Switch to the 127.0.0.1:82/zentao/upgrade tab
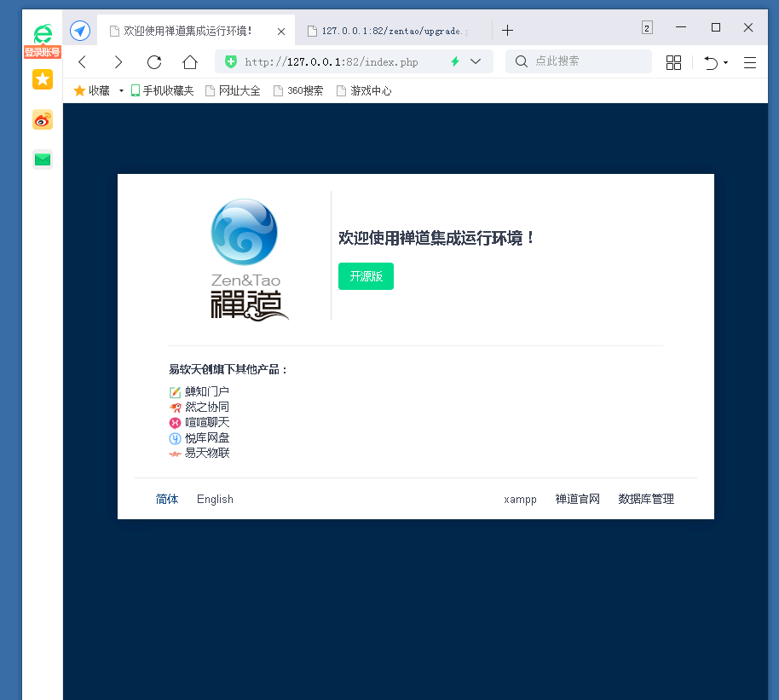Image resolution: width=779 pixels, height=700 pixels. click(x=392, y=29)
